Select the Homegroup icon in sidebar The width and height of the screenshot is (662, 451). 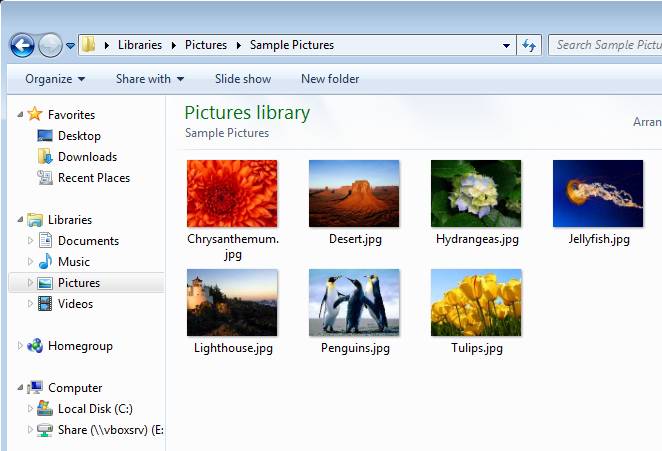click(x=35, y=346)
